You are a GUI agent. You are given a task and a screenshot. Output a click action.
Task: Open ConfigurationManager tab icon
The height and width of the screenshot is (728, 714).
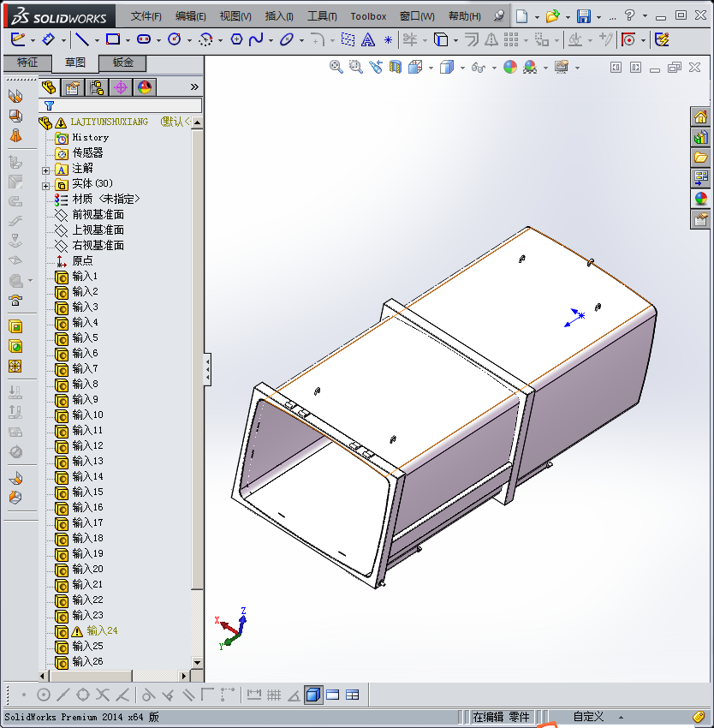click(97, 87)
